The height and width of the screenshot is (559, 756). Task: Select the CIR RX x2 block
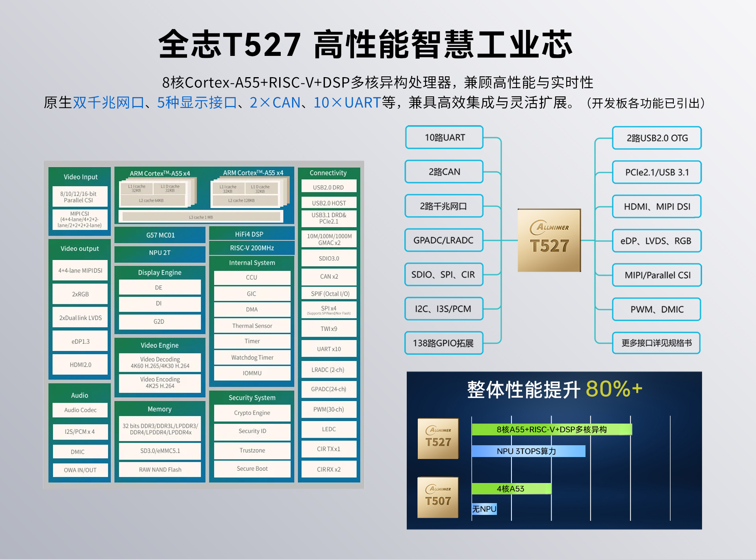click(x=329, y=469)
